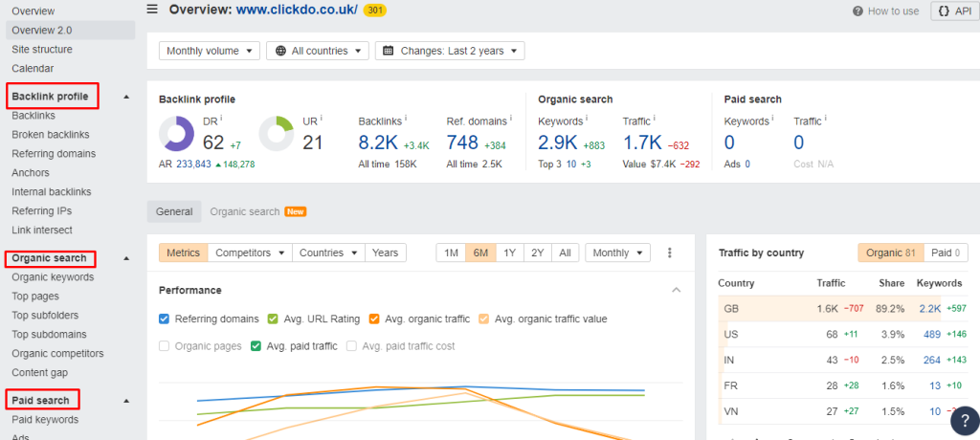Enable Avg. paid traffic cost checkbox
Viewport: 980px width, 440px height.
(x=351, y=345)
